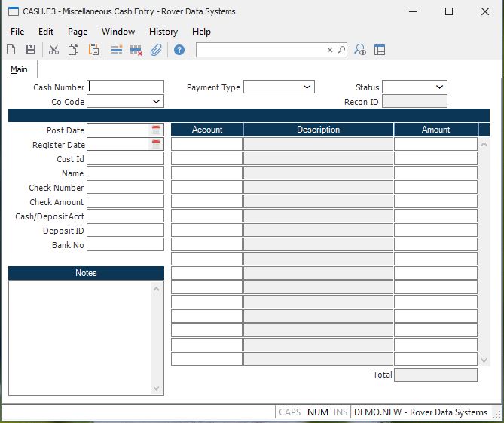Click the Check Amount input field
Image resolution: width=504 pixels, height=423 pixels.
coord(125,202)
